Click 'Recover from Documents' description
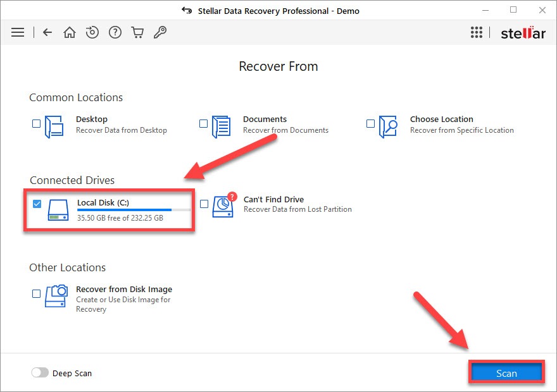 [x=285, y=130]
